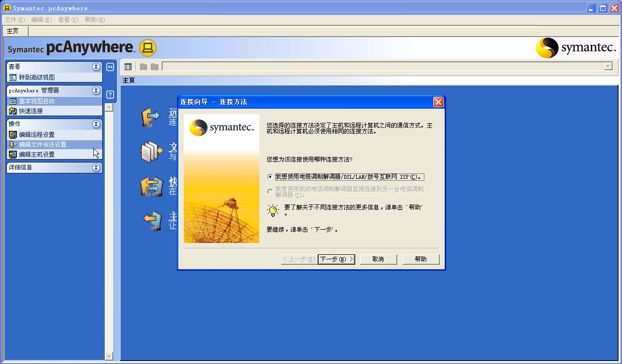Click the 编辑远程设置 icon
The width and height of the screenshot is (622, 364).
coord(13,134)
